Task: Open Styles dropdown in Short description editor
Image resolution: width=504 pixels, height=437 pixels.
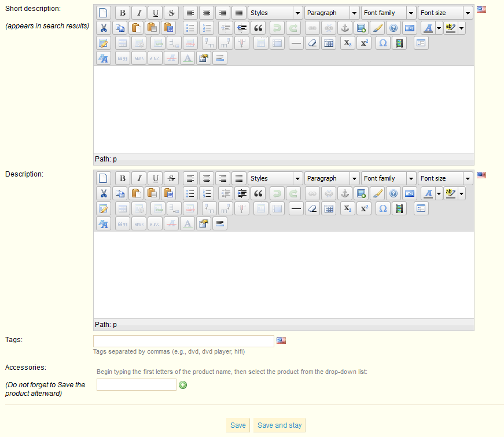Action: point(275,13)
